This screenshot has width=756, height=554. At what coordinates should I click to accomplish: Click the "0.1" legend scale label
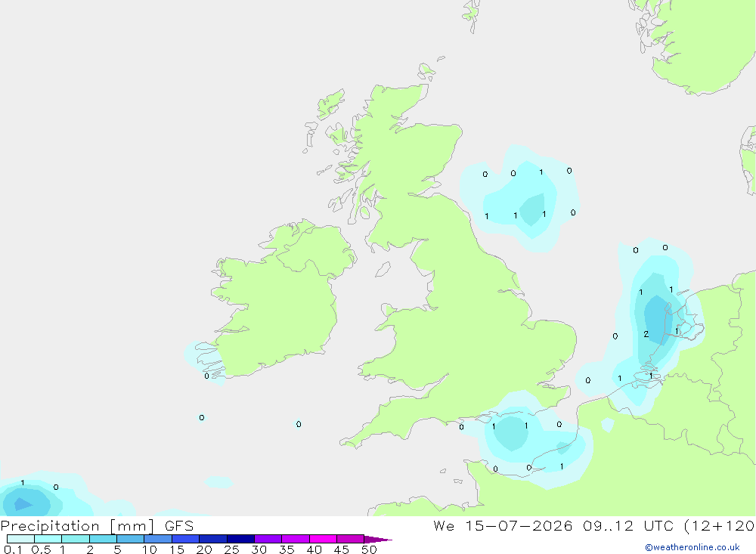point(13,549)
